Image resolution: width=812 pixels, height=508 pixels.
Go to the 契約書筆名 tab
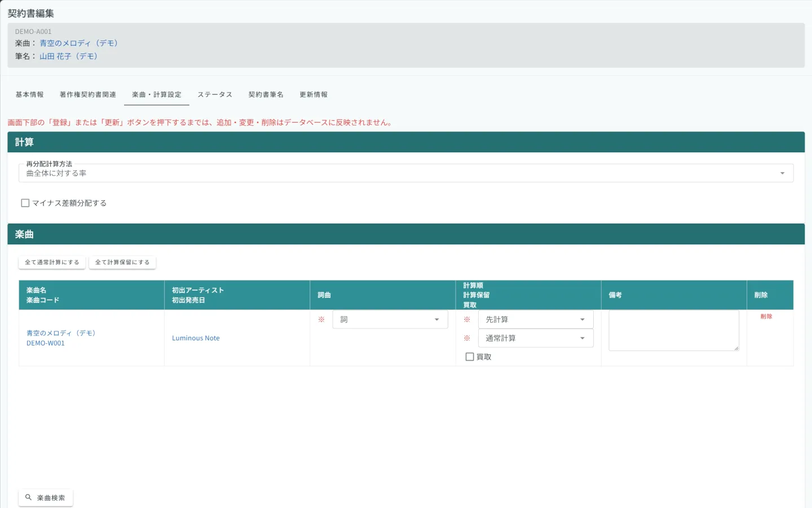[266, 94]
